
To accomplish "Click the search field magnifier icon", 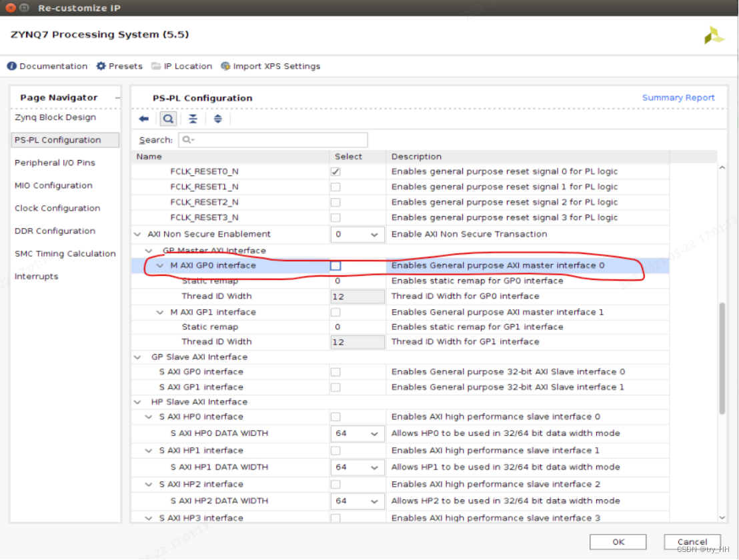I will coord(187,140).
